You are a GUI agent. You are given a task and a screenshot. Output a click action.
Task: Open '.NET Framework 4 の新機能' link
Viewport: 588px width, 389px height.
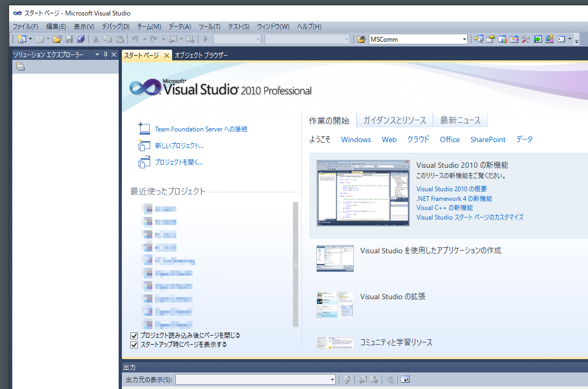click(454, 199)
